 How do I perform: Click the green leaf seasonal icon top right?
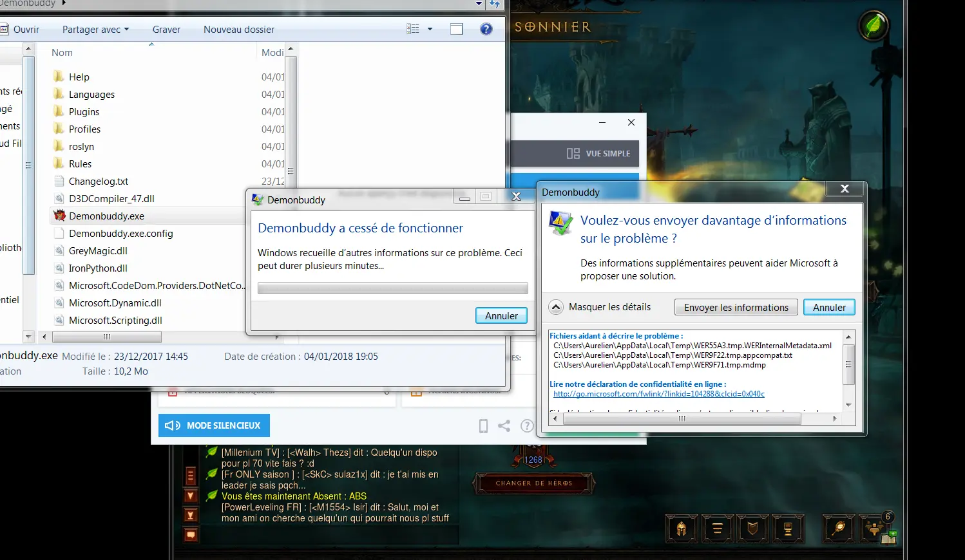(874, 26)
